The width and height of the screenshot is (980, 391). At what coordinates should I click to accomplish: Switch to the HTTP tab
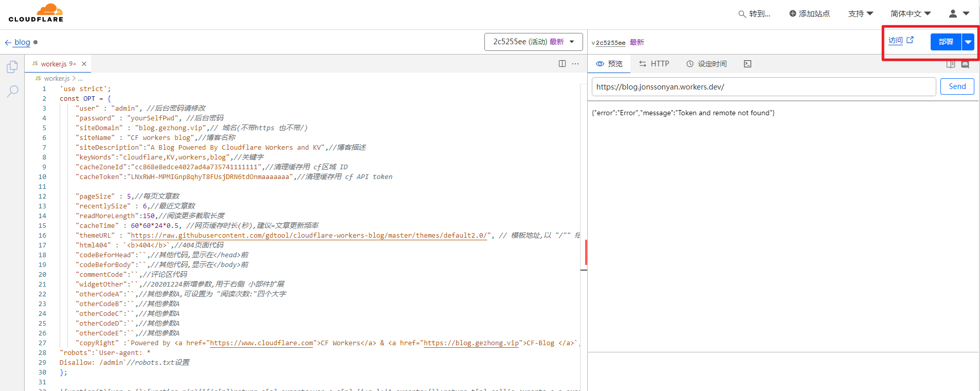(654, 64)
